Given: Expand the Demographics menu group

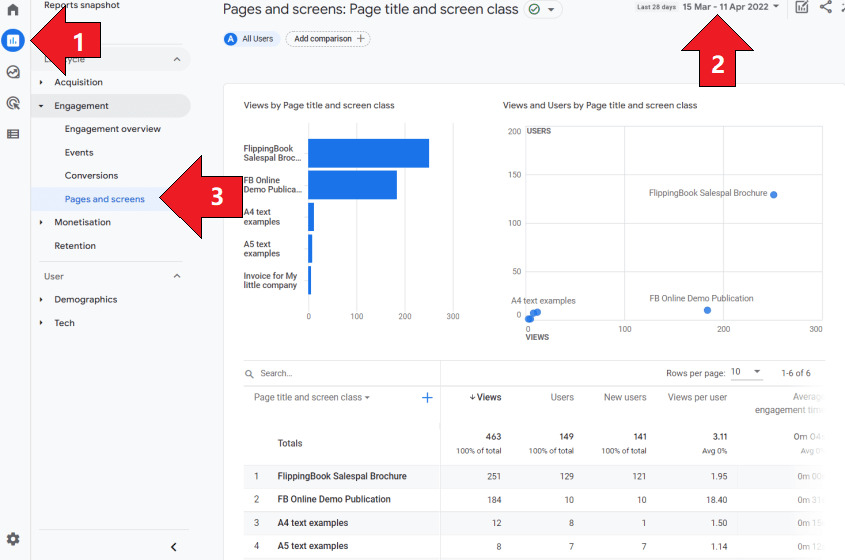Looking at the screenshot, I should [86, 299].
